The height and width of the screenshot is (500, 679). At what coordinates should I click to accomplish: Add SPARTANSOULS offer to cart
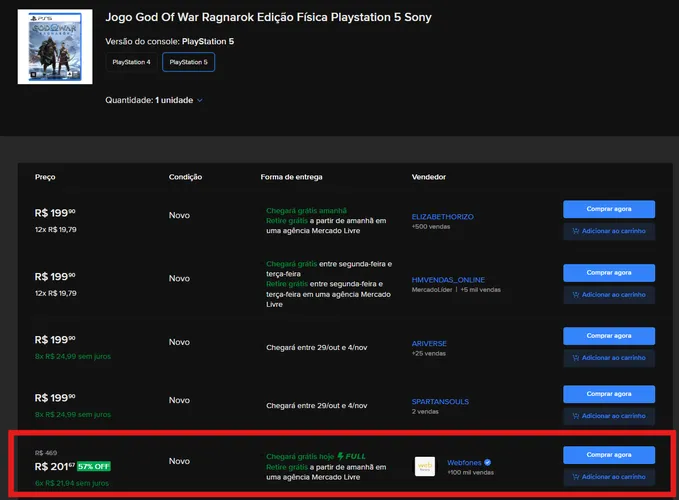(609, 416)
